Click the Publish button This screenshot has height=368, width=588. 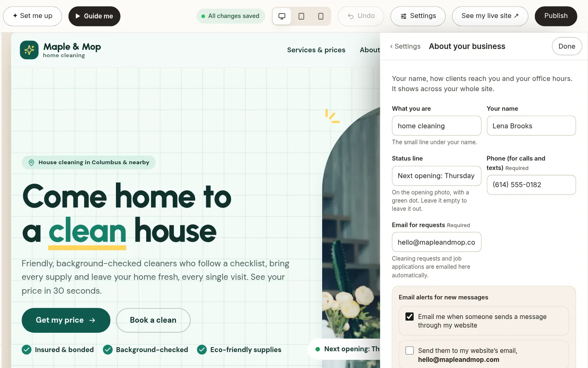[556, 16]
